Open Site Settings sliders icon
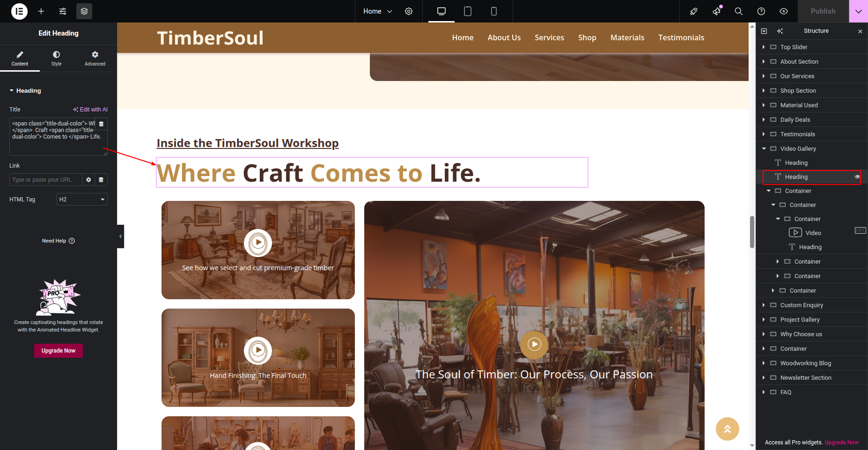This screenshot has width=868, height=450. (63, 11)
